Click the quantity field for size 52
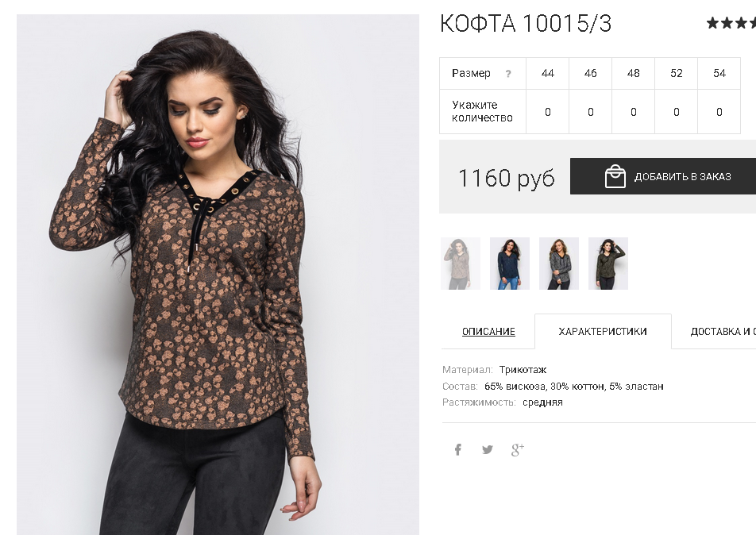 coord(677,112)
